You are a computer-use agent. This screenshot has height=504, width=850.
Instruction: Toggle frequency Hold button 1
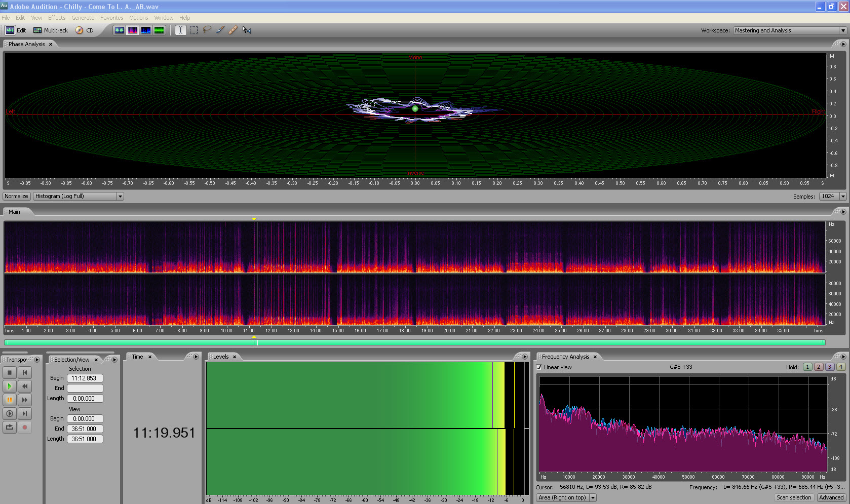click(x=807, y=367)
